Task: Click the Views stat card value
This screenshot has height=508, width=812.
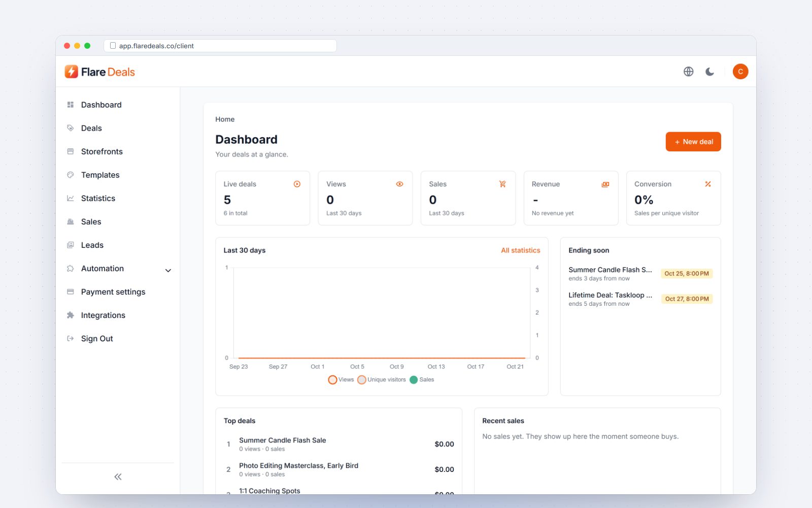Action: 330,200
